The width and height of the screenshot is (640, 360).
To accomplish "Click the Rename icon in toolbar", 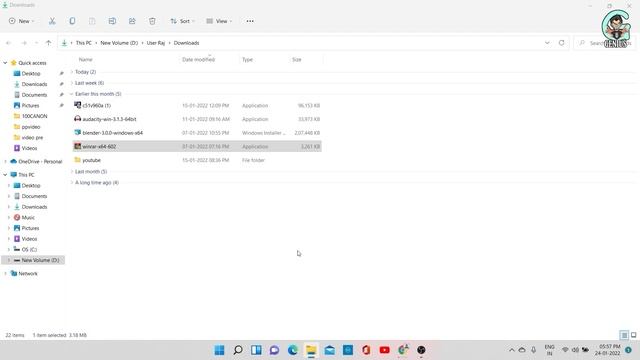I will (112, 21).
